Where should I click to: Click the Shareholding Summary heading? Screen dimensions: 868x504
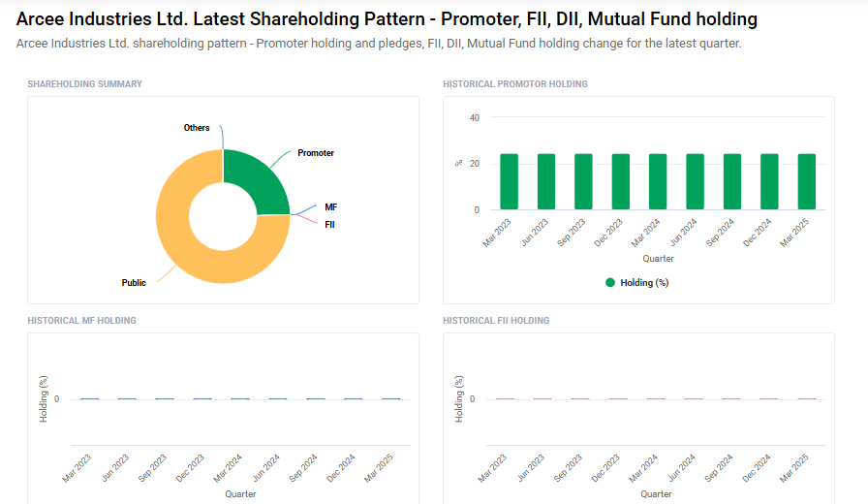[84, 84]
